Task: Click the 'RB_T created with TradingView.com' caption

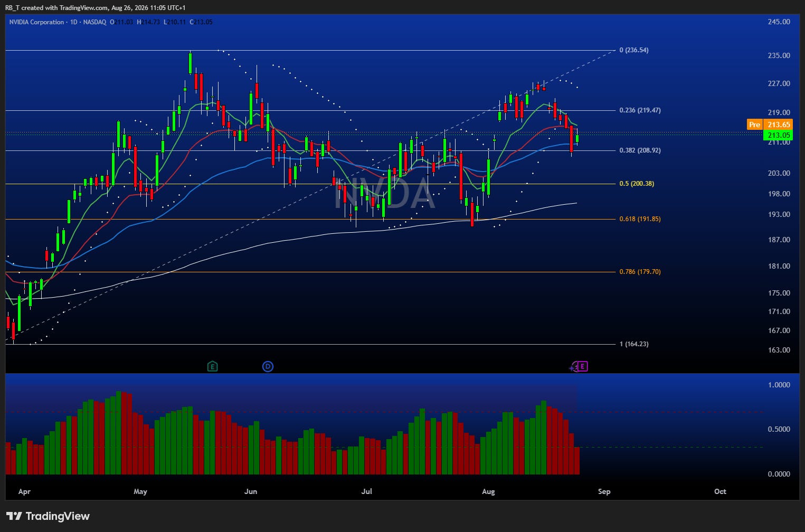Action: pos(96,8)
